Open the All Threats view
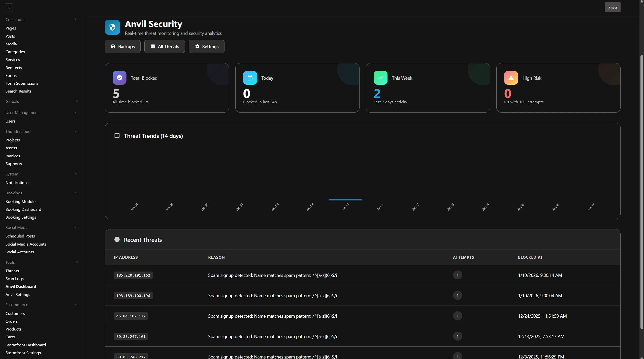 pos(165,46)
